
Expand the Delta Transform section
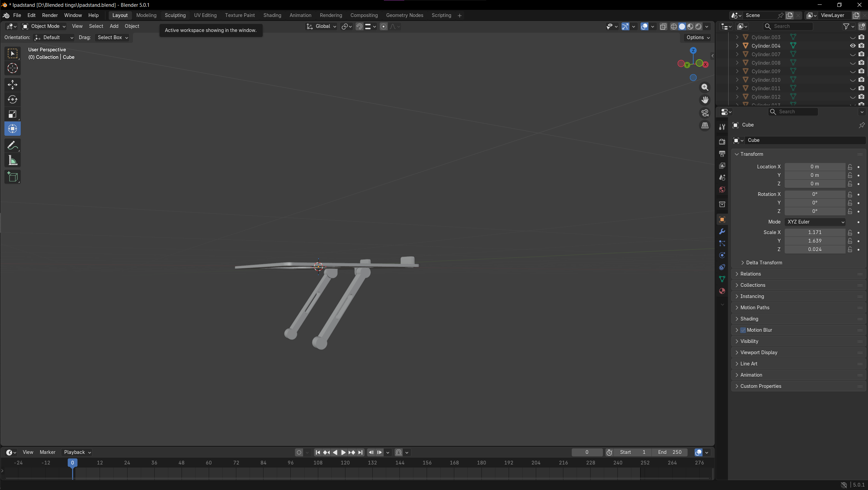764,263
